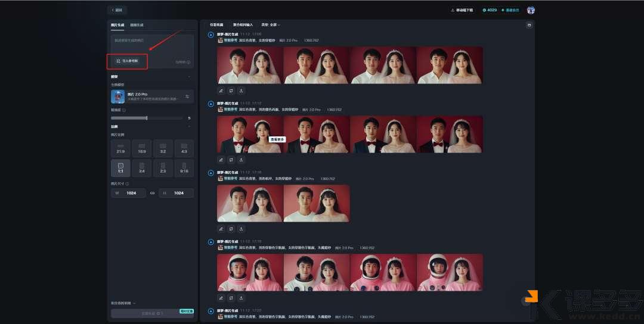Image resolution: width=644 pixels, height=324 pixels.
Task: Adjust the 精细度 slider
Action: (x=147, y=118)
